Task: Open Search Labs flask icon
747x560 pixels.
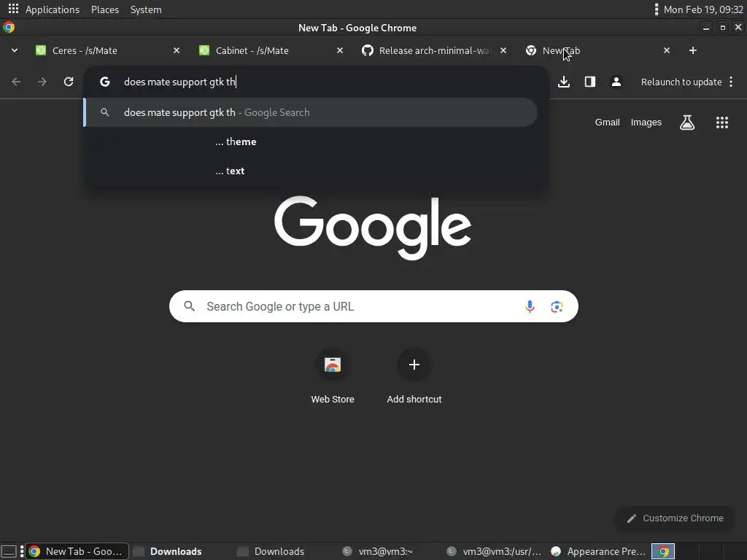Action: tap(687, 122)
